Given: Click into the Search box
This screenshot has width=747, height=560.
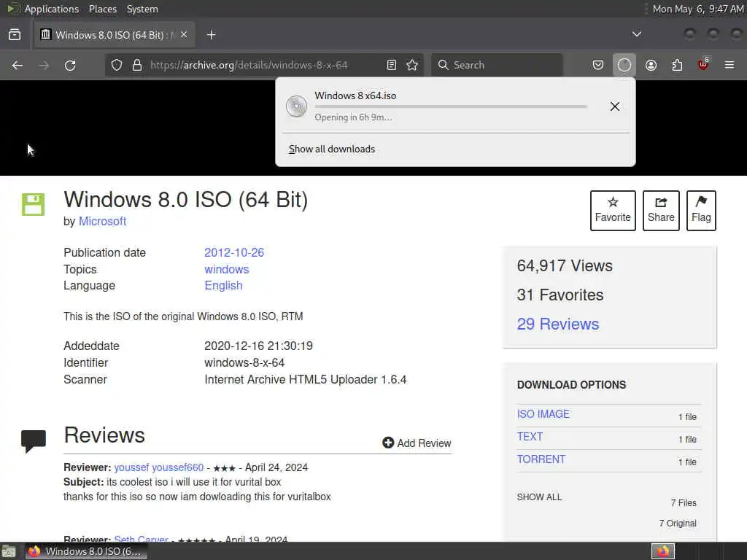Looking at the screenshot, I should pos(497,65).
